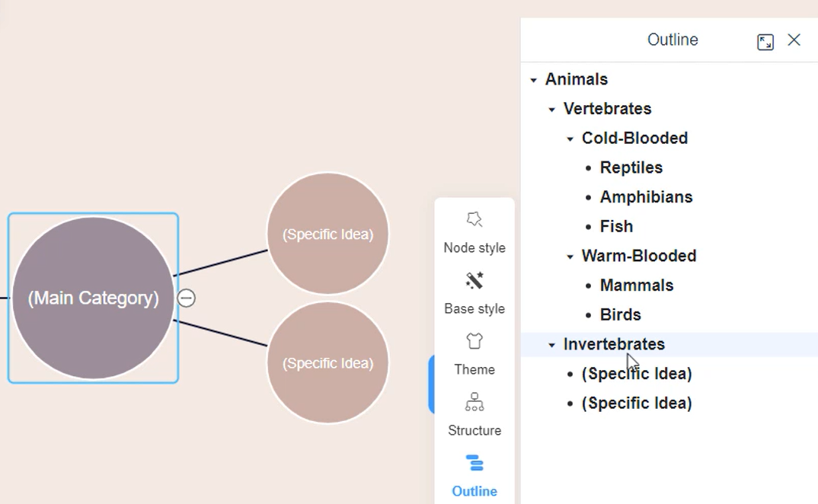Collapse the Cold-Blooded subtree

(x=570, y=139)
